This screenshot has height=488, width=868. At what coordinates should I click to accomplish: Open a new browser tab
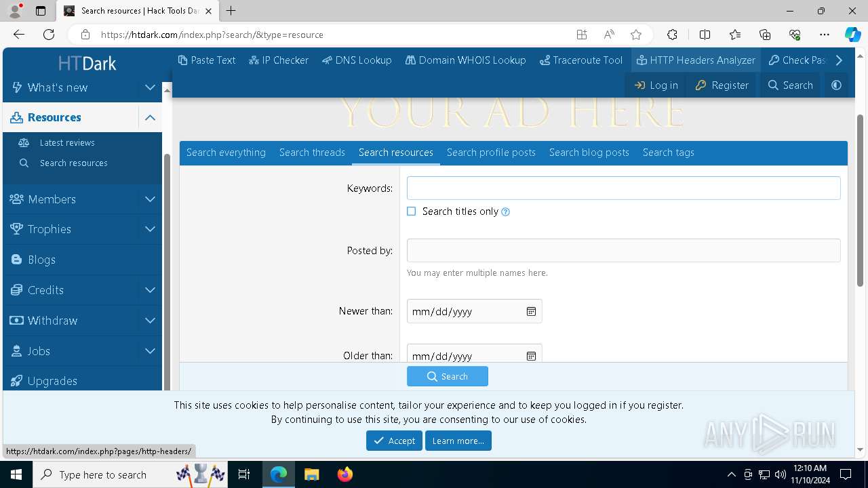pyautogui.click(x=231, y=11)
